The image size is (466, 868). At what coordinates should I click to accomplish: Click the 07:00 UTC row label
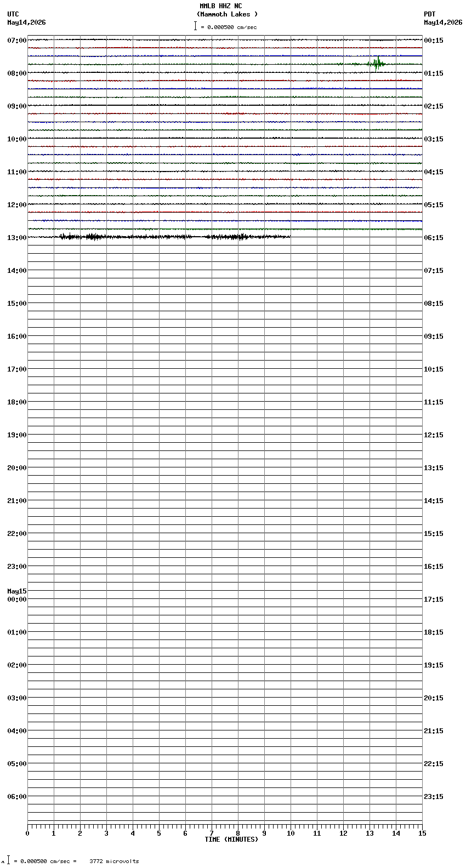click(17, 41)
